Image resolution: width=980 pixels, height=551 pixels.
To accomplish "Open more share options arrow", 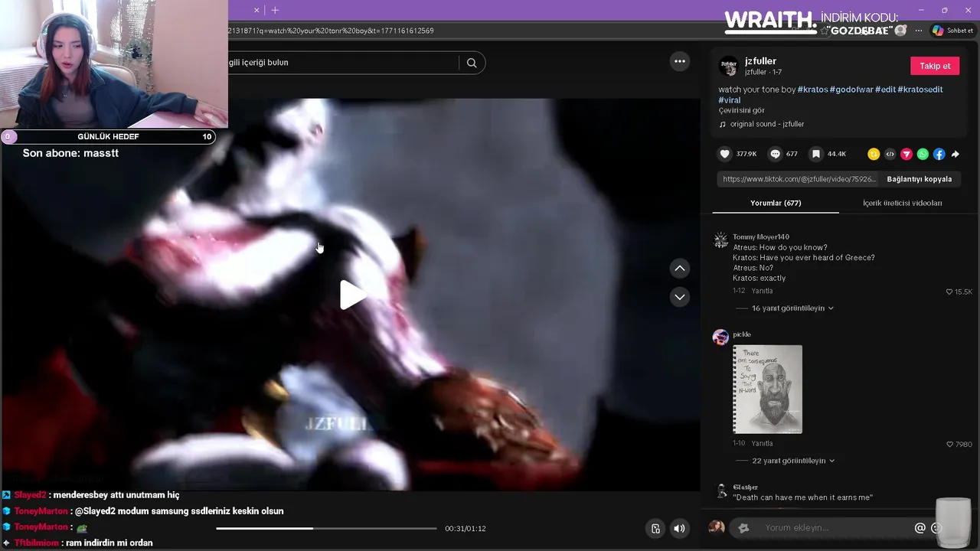I will [955, 154].
